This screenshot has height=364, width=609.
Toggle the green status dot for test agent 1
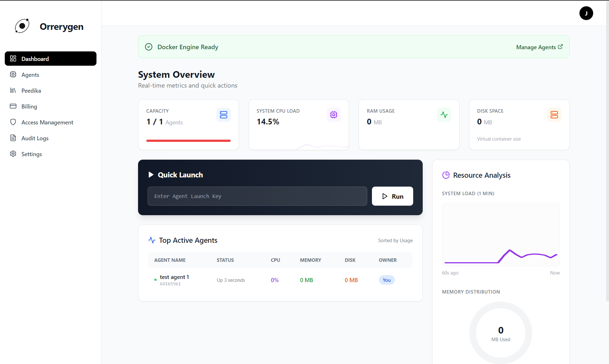tap(155, 280)
